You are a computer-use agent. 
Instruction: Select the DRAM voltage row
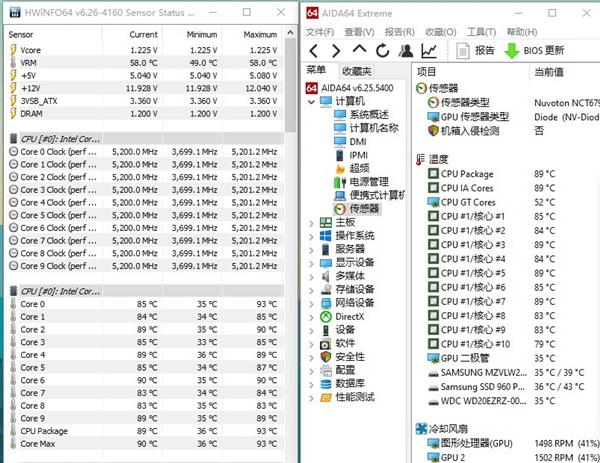[145, 114]
